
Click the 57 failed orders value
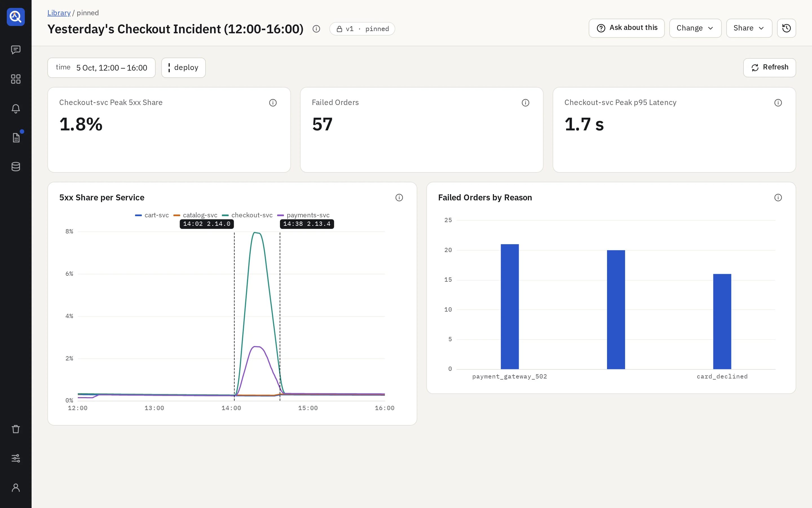pos(322,124)
